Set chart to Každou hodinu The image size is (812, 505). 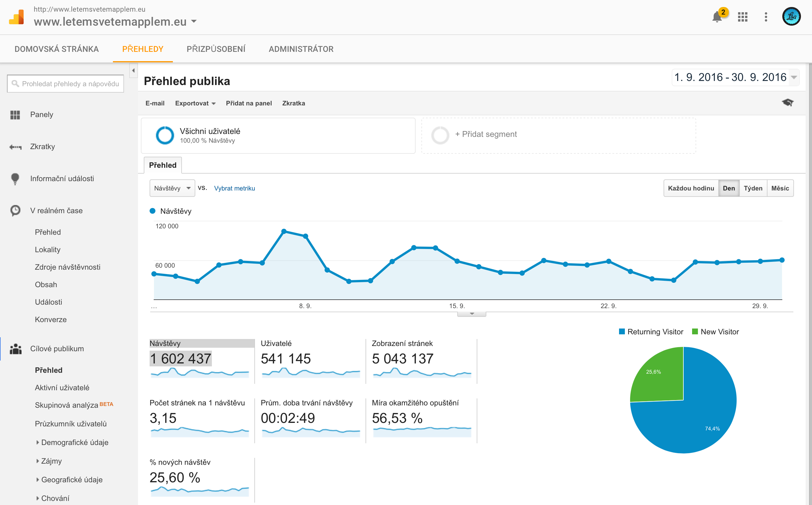point(691,188)
